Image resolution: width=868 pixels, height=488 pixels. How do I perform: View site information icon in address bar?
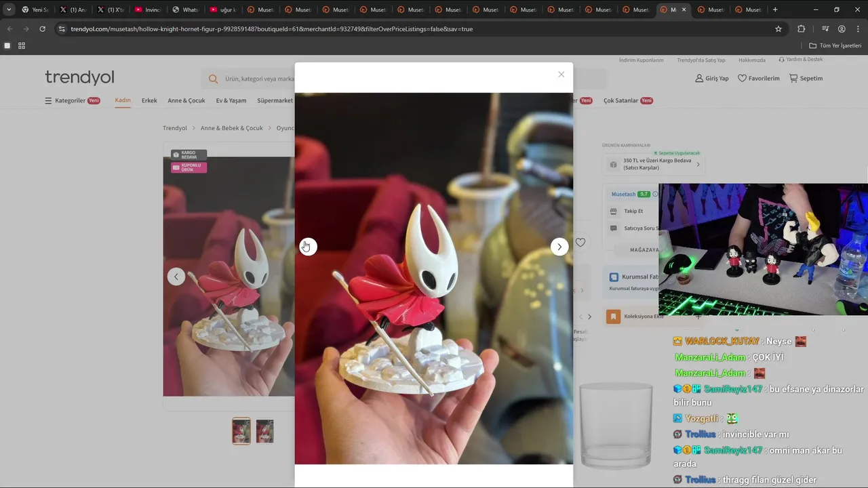coord(62,29)
